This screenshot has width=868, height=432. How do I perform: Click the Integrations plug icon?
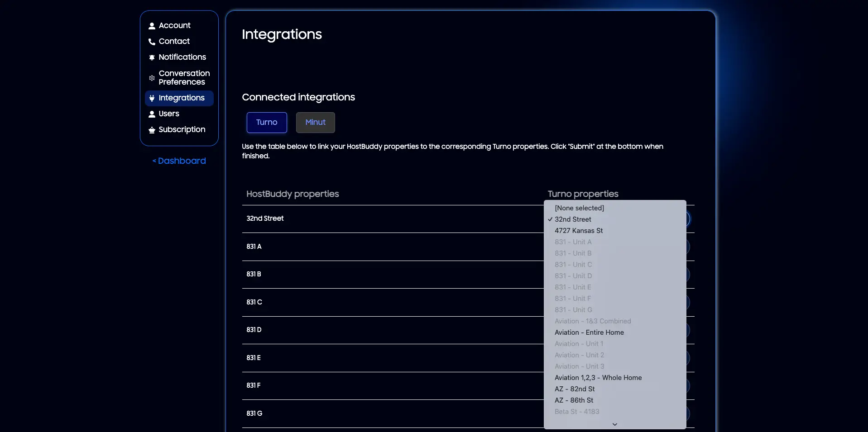152,98
